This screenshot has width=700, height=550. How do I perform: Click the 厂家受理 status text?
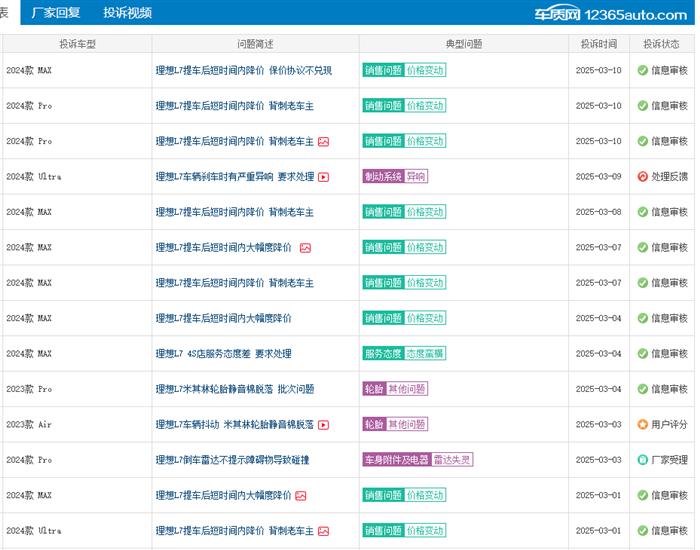[669, 460]
